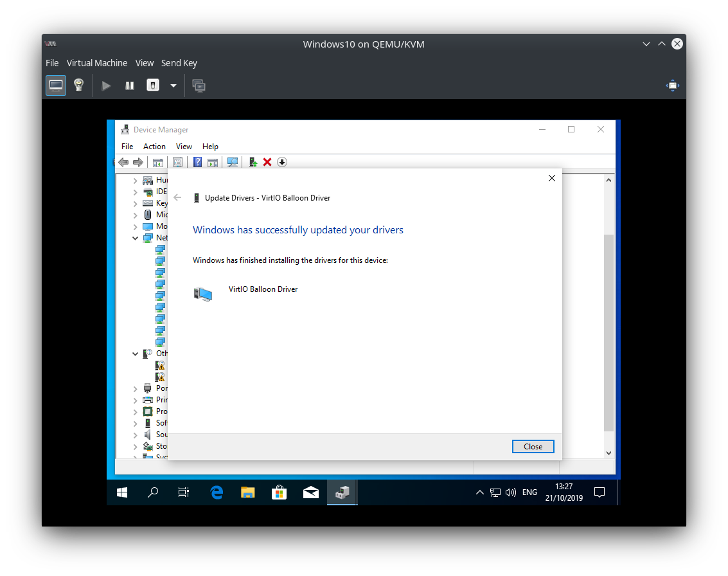This screenshot has height=576, width=728.
Task: Switch VM viewer to fullscreen
Action: (x=672, y=85)
